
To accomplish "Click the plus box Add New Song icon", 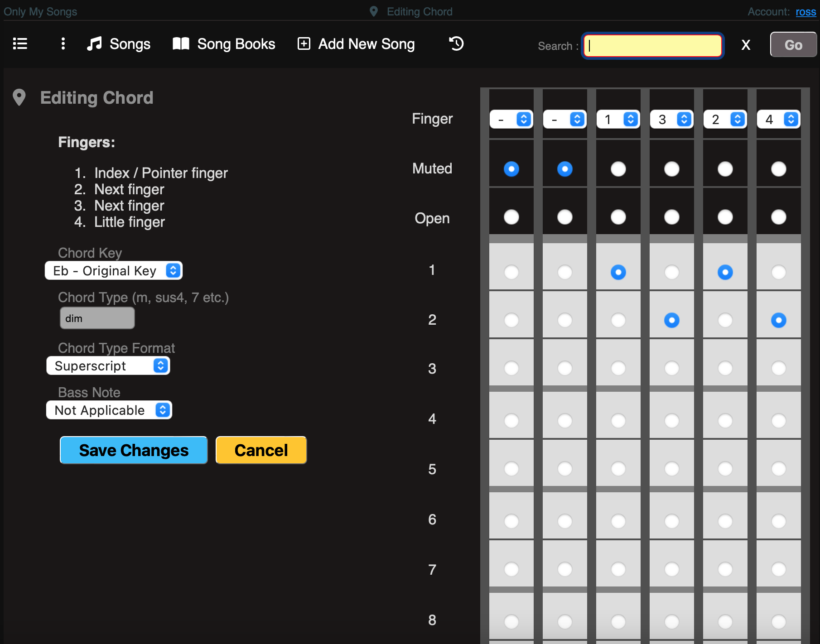I will pos(304,44).
